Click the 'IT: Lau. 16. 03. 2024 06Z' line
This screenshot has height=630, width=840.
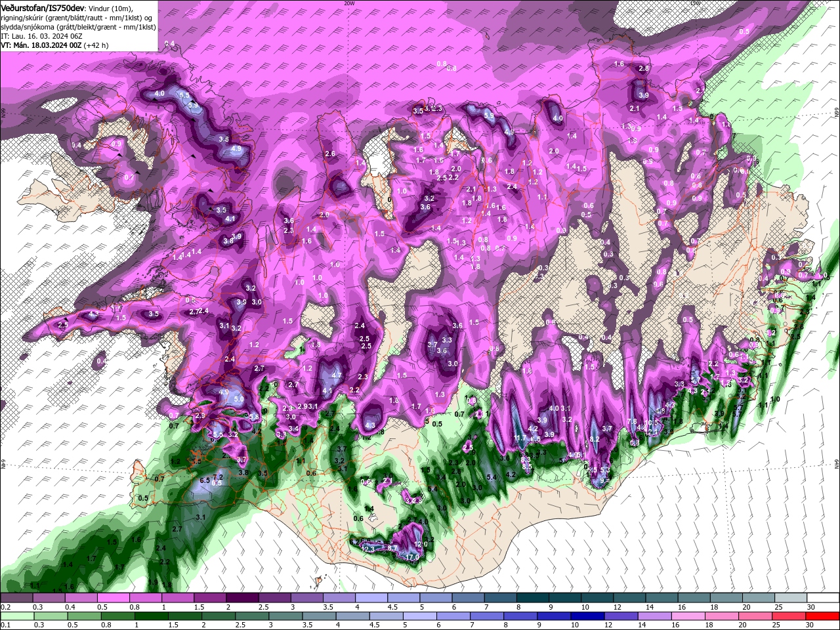(x=41, y=35)
